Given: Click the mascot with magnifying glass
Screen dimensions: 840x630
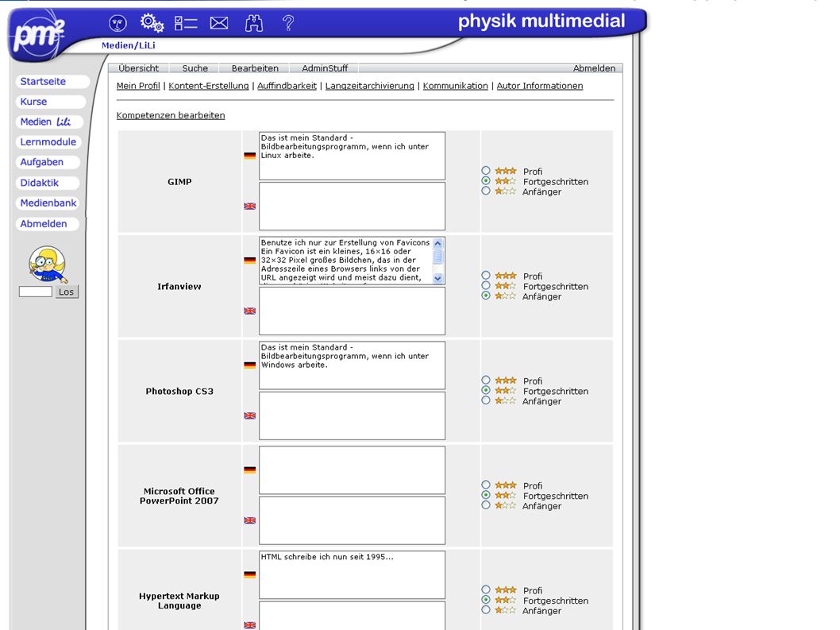Looking at the screenshot, I should pyautogui.click(x=47, y=265).
